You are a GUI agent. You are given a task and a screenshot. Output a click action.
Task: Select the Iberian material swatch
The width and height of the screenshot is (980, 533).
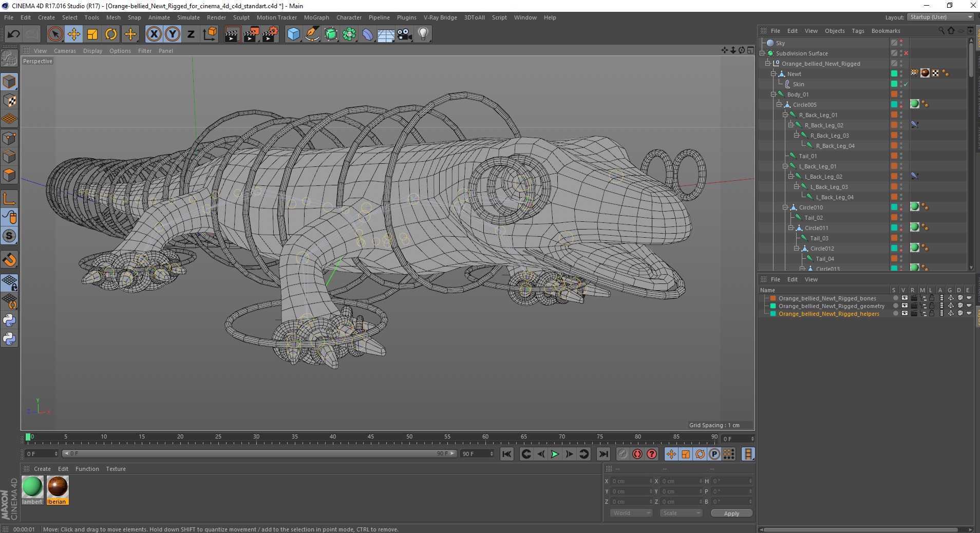58,490
